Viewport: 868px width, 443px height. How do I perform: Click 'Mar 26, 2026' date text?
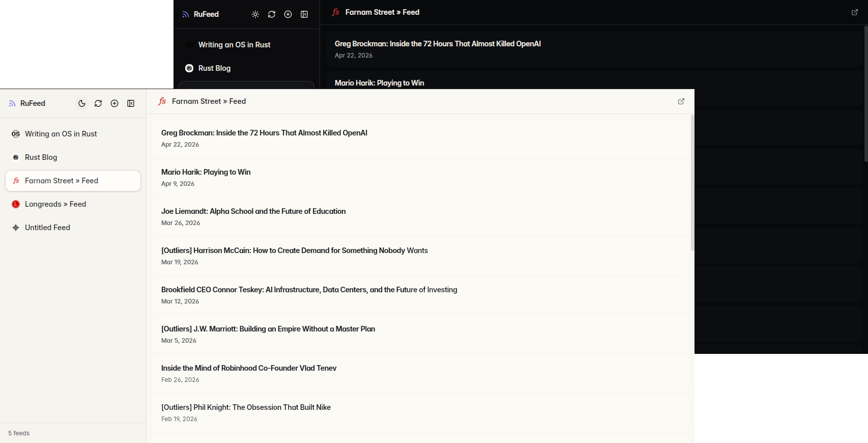click(181, 223)
